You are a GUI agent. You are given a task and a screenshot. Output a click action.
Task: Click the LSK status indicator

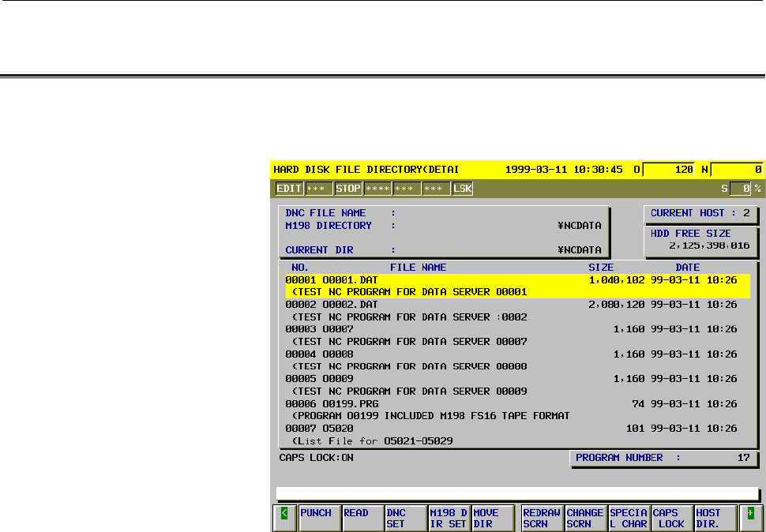462,189
